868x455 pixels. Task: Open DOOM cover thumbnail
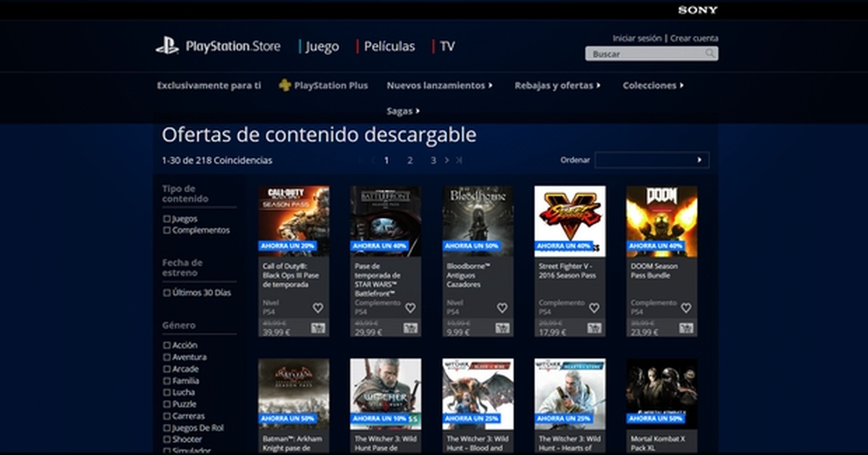click(x=662, y=221)
